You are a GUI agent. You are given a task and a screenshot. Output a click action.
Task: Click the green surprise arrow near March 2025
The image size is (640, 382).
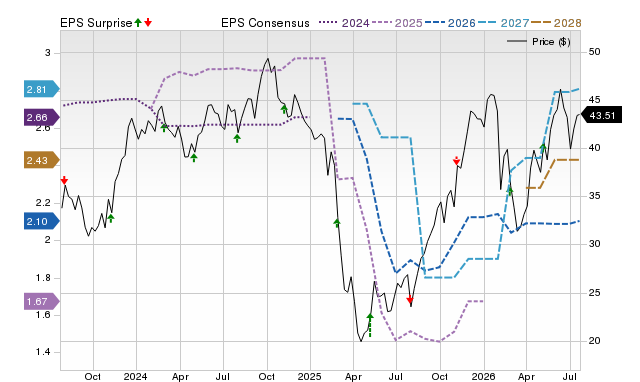pyautogui.click(x=337, y=222)
